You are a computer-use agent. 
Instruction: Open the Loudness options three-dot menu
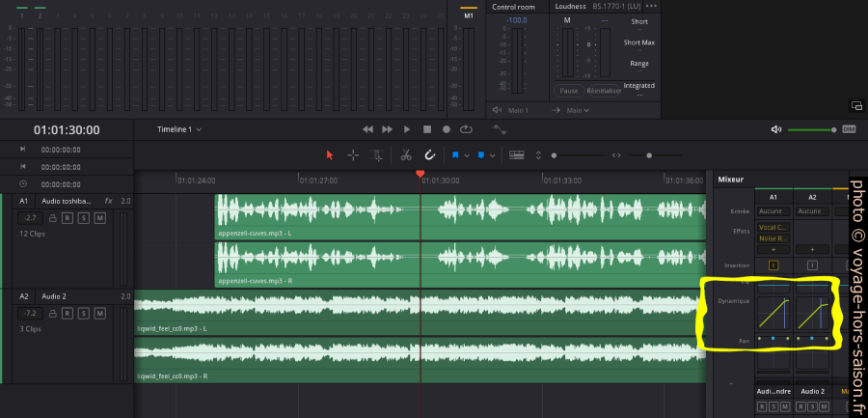[x=651, y=6]
